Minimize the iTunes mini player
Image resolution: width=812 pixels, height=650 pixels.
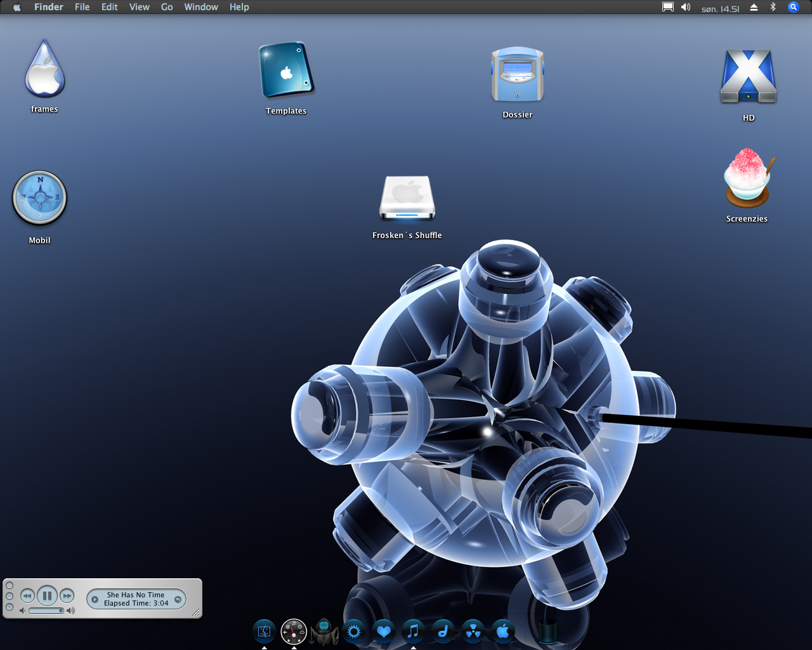click(x=10, y=596)
